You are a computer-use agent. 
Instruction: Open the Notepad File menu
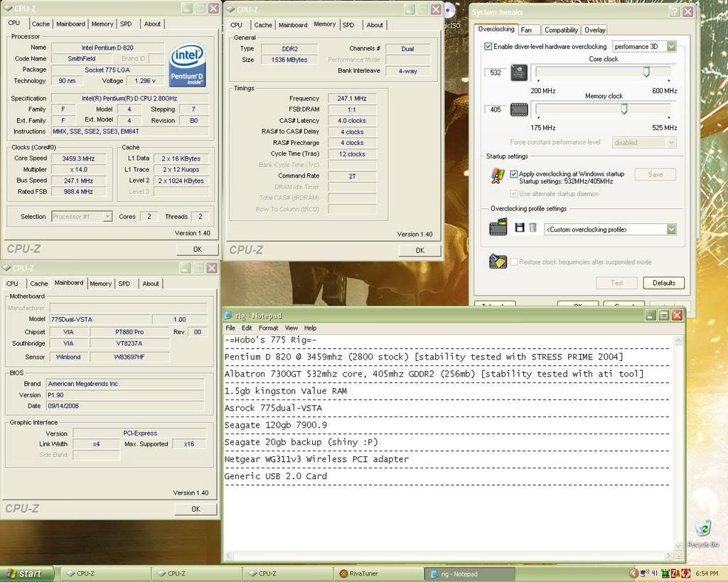point(230,328)
